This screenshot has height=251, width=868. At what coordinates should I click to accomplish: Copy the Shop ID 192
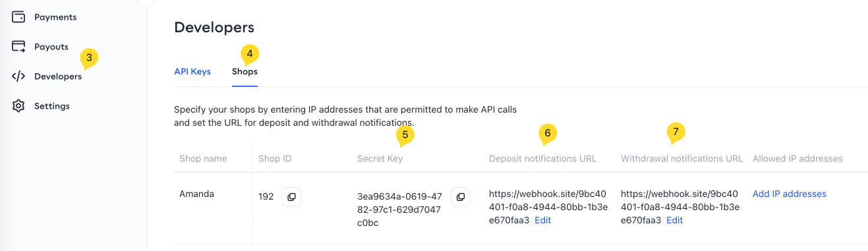click(291, 197)
